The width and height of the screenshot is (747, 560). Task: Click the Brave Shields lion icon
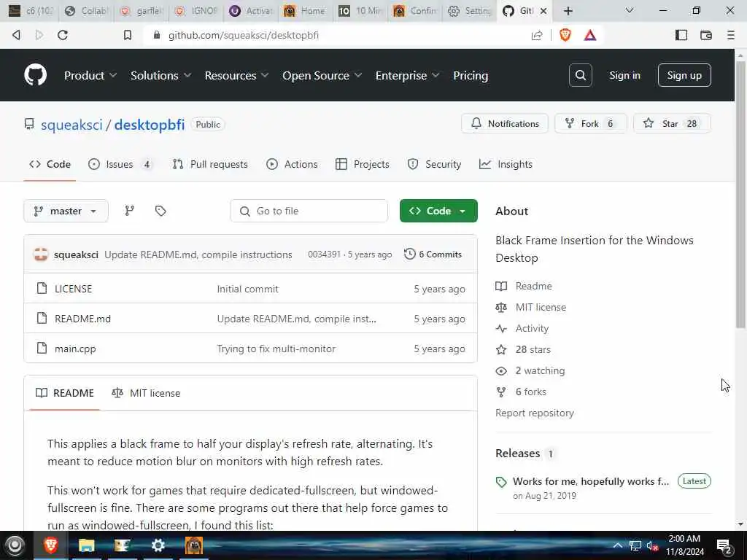coord(565,35)
